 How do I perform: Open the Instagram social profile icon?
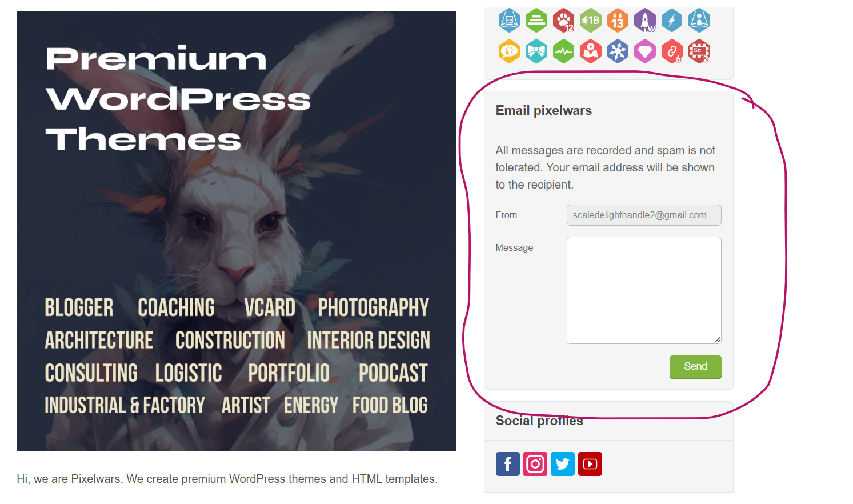pos(535,464)
